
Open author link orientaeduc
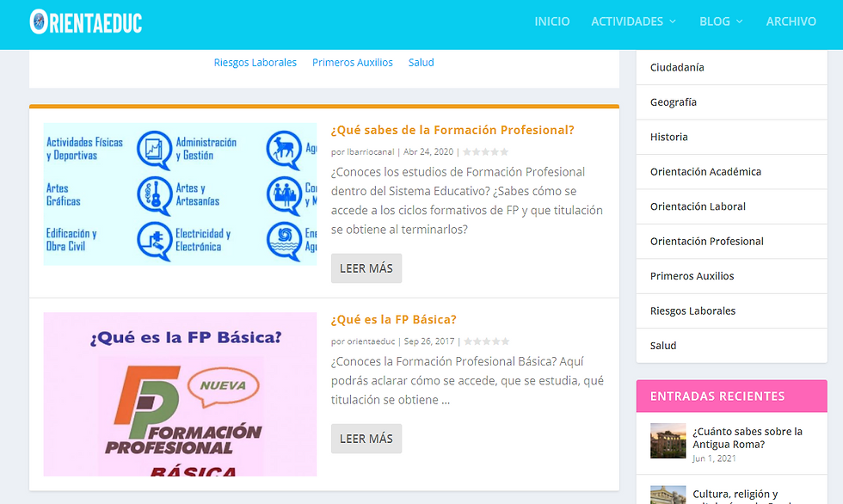tap(371, 341)
